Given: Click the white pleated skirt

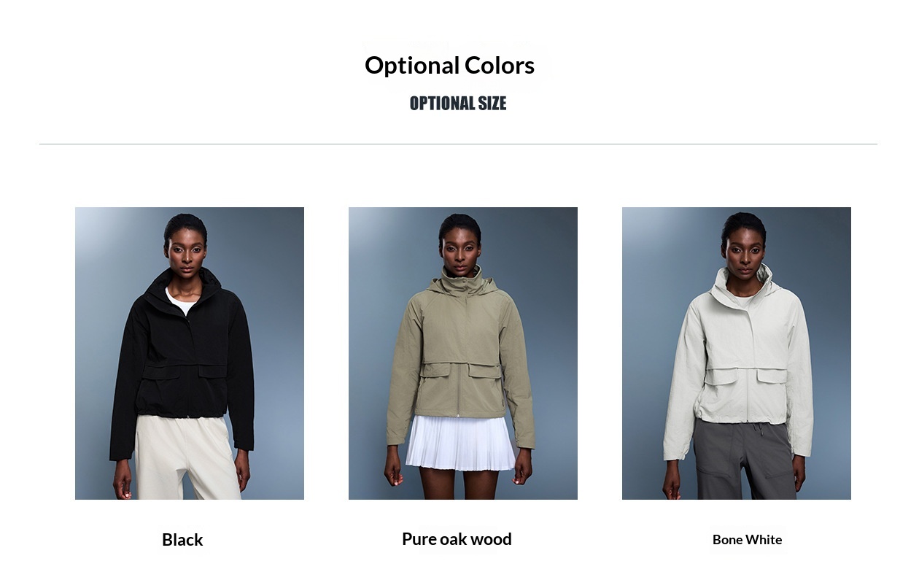Looking at the screenshot, I should (x=460, y=444).
